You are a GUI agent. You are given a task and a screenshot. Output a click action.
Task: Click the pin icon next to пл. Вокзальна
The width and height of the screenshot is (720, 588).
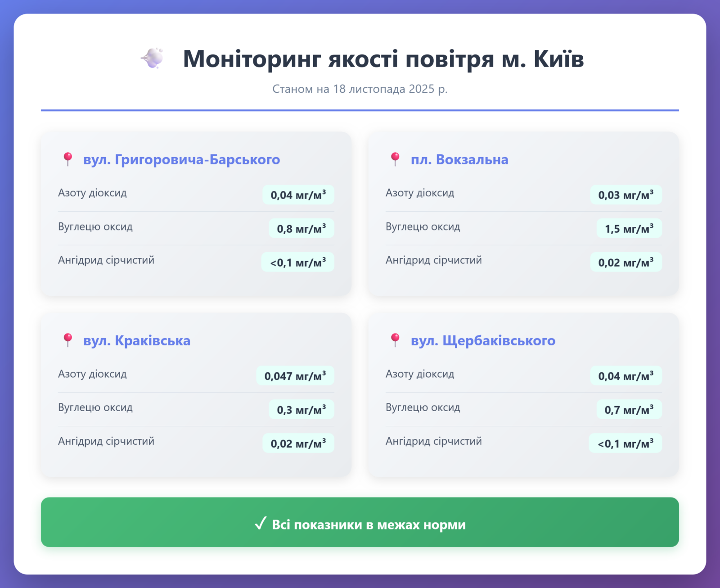395,159
